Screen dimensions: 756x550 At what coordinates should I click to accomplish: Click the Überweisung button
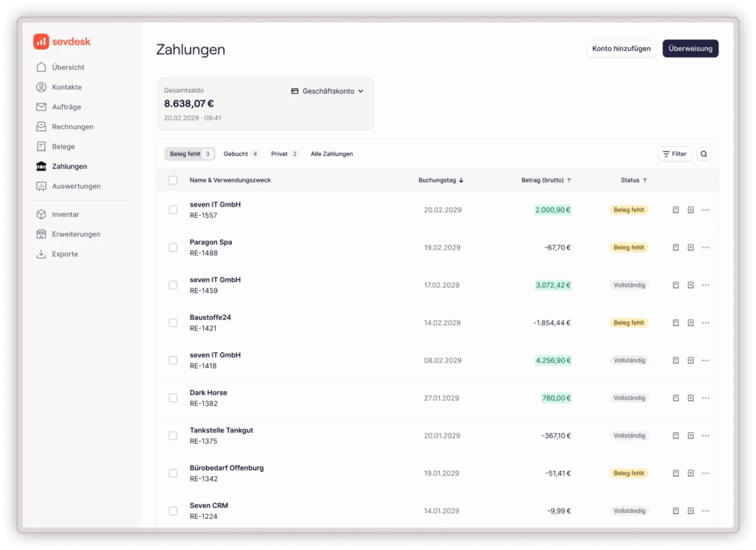(x=690, y=49)
